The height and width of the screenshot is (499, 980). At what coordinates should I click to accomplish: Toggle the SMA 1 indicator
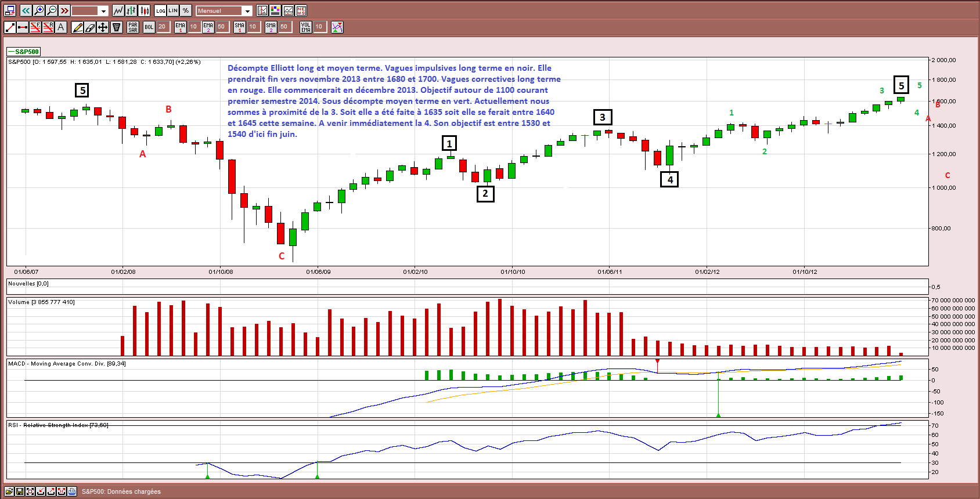click(x=240, y=27)
